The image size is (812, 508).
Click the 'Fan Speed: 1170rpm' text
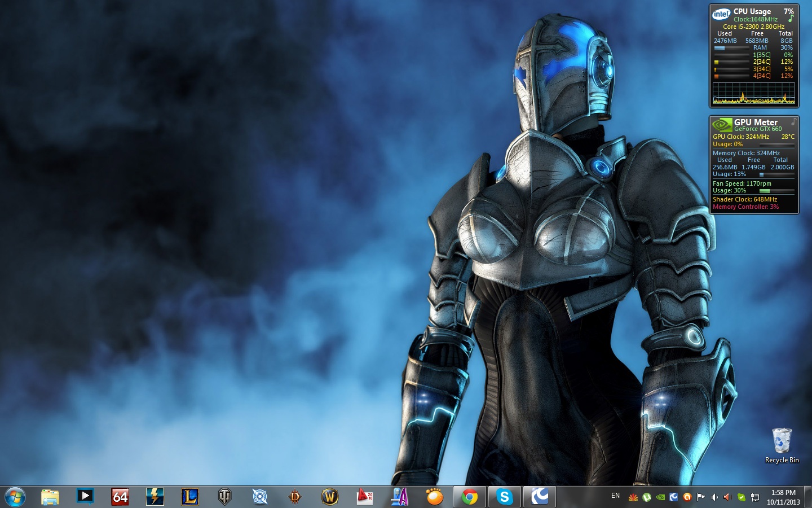(742, 183)
